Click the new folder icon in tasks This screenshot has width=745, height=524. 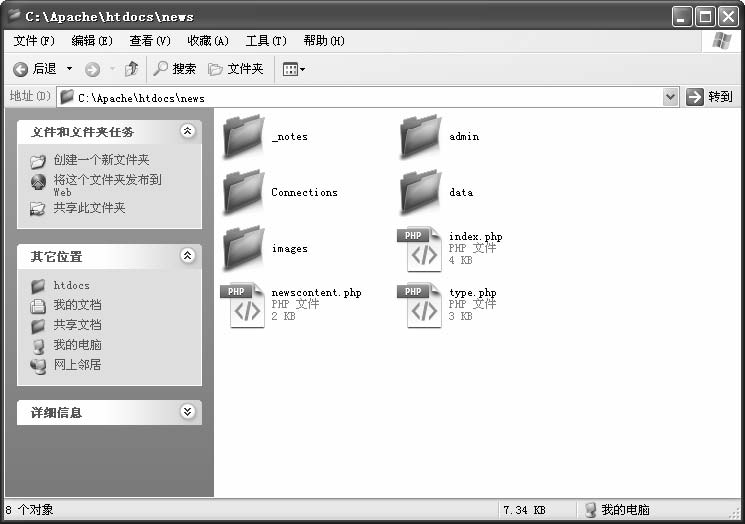38,162
